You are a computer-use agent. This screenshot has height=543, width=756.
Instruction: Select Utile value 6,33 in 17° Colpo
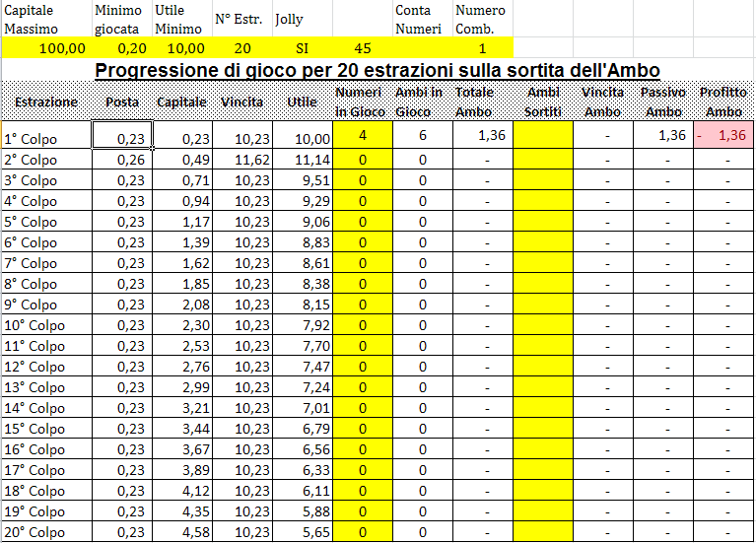point(303,470)
